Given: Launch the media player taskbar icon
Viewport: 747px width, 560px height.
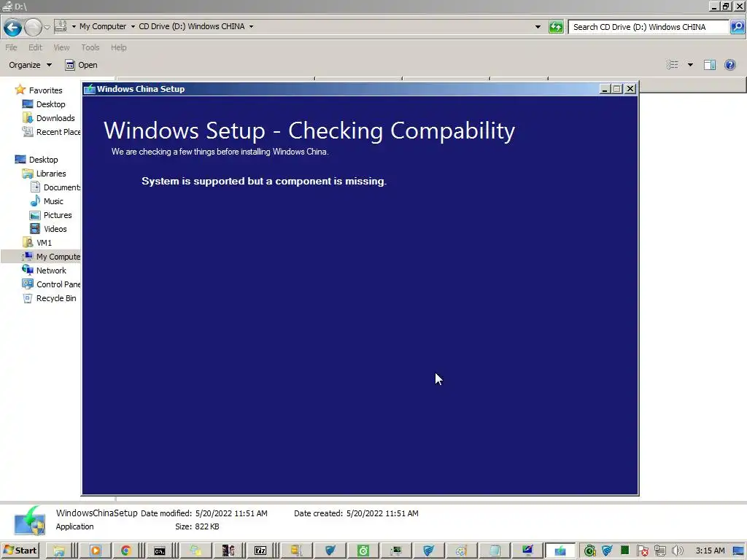Looking at the screenshot, I should click(x=96, y=551).
